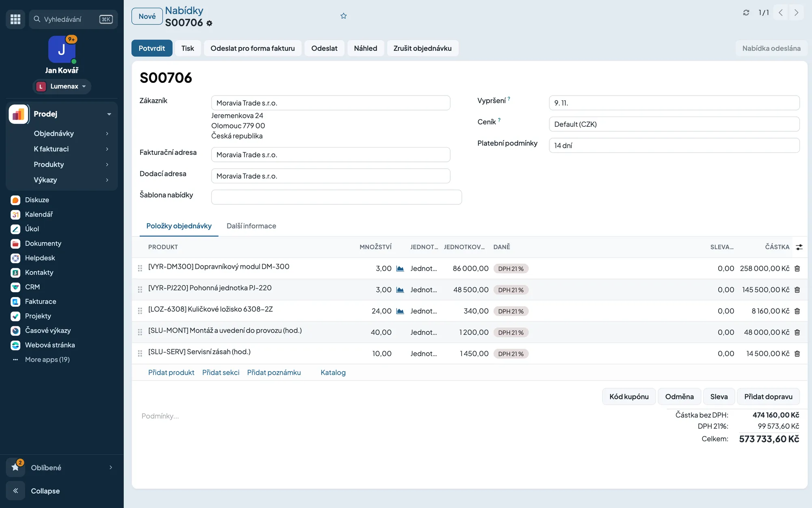This screenshot has height=508, width=812.
Task: Delete the Montáž a uvedení do provozu line
Action: (797, 332)
